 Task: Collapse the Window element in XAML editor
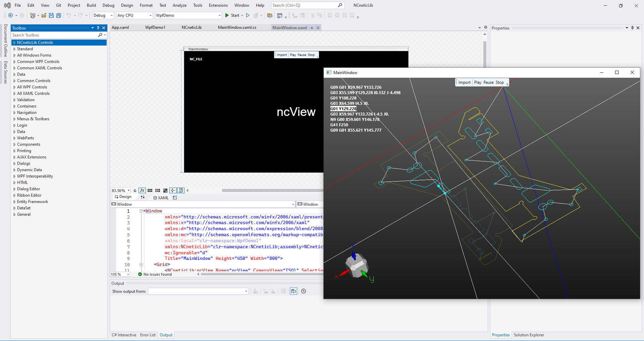pyautogui.click(x=141, y=211)
